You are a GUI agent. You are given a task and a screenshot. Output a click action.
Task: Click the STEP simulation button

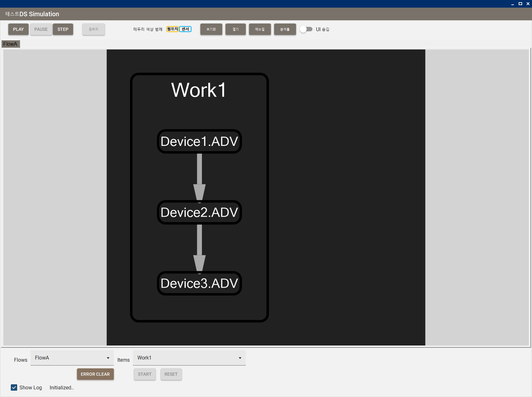pos(63,29)
